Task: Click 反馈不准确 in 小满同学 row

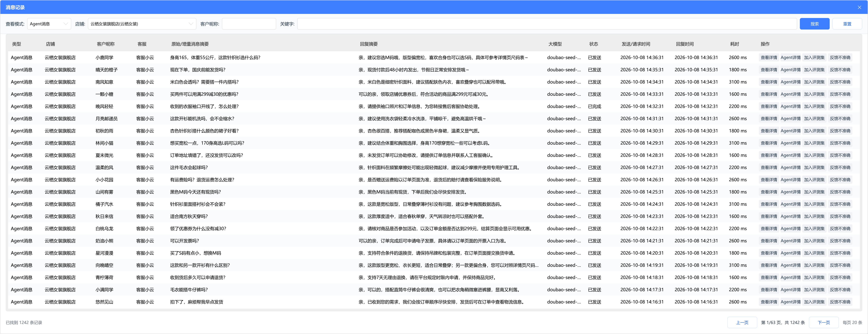Action: click(x=840, y=290)
